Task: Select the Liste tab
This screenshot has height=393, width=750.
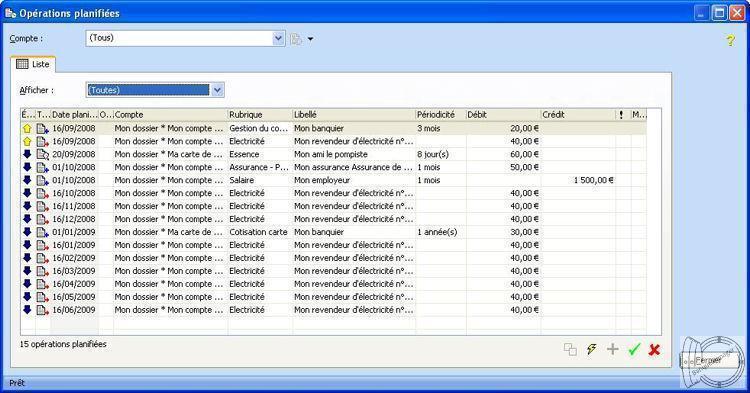Action: click(x=33, y=64)
